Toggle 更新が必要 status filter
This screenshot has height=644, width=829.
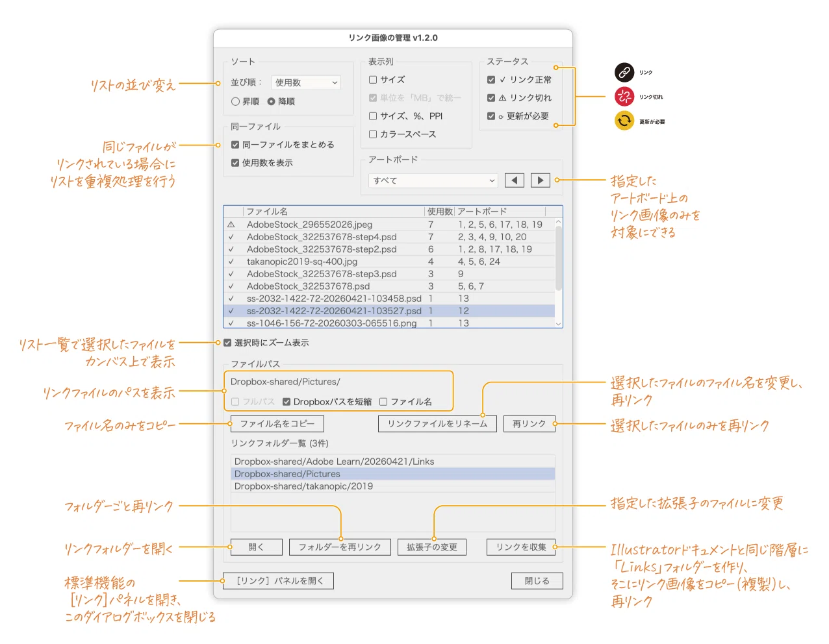pyautogui.click(x=491, y=116)
